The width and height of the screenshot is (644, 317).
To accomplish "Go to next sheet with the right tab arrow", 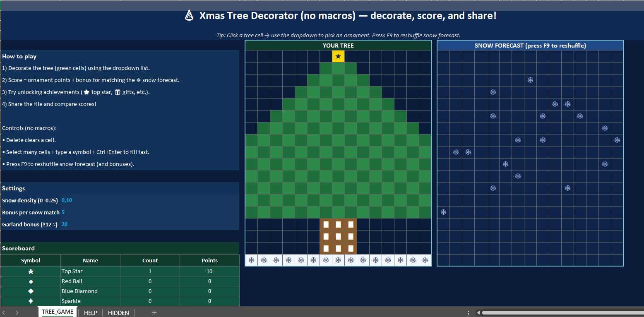I will (17, 313).
